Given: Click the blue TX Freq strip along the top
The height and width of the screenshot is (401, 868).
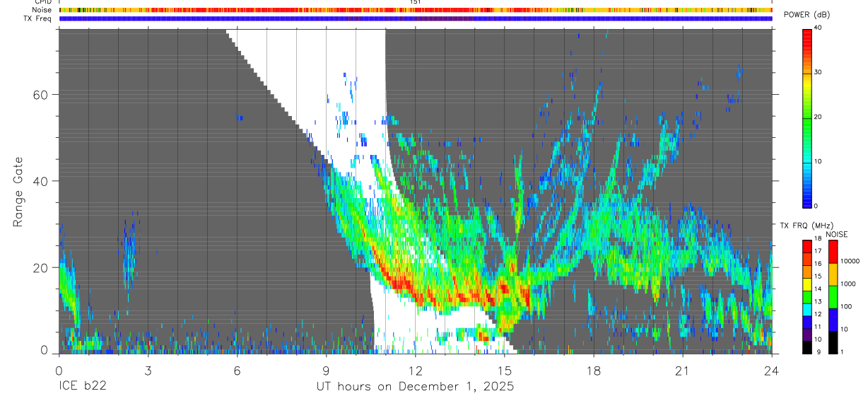Looking at the screenshot, I should point(416,18).
